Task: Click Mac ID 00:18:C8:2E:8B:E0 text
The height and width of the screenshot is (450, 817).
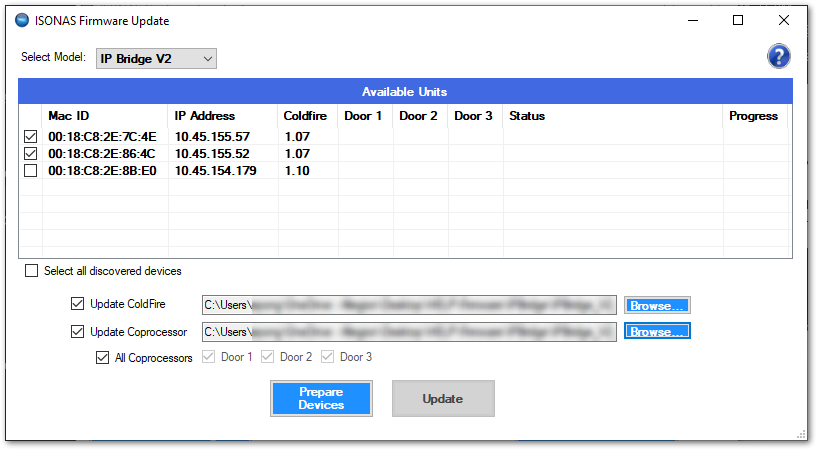Action: [102, 170]
